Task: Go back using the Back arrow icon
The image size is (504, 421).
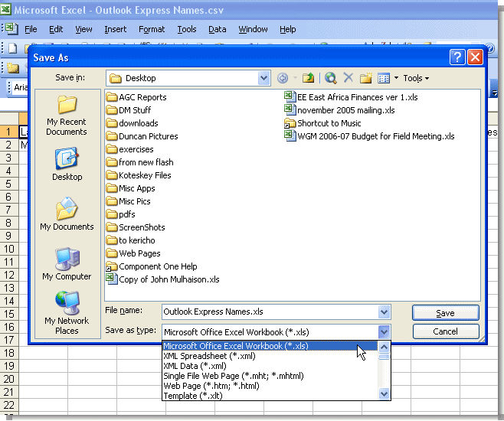Action: 283,78
